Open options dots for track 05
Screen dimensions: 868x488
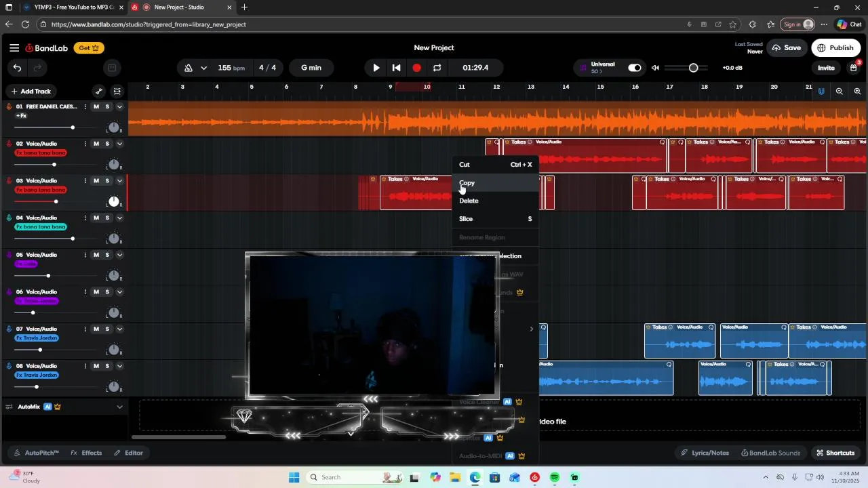tap(85, 255)
